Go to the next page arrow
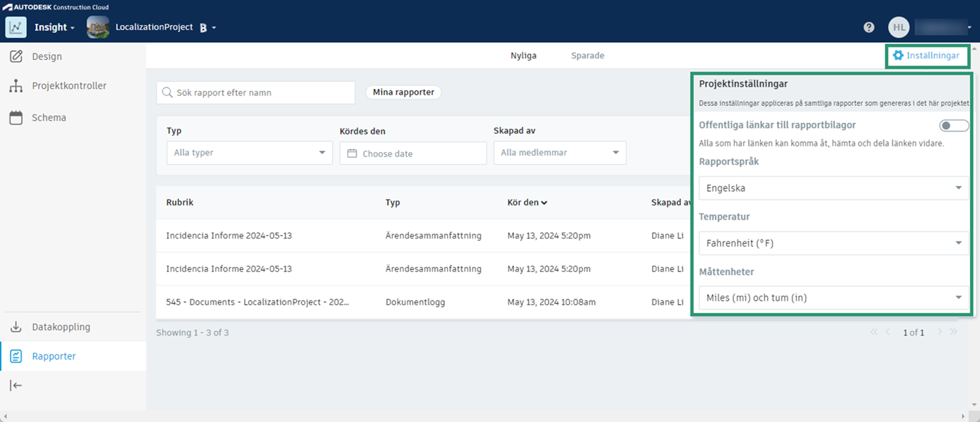The image size is (980, 422). point(940,332)
